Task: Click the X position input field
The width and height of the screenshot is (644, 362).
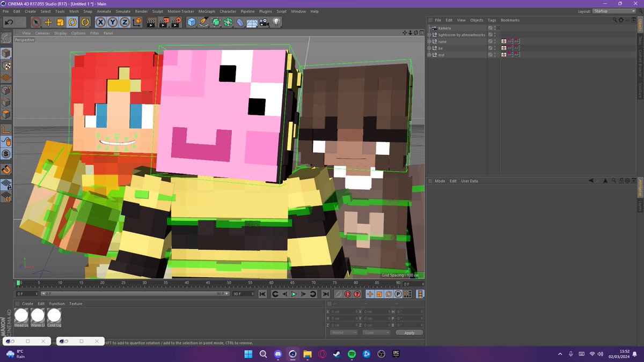Action: coord(343,312)
